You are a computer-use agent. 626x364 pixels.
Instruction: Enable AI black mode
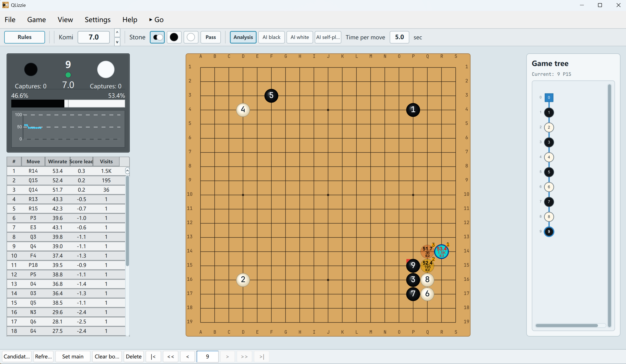271,37
